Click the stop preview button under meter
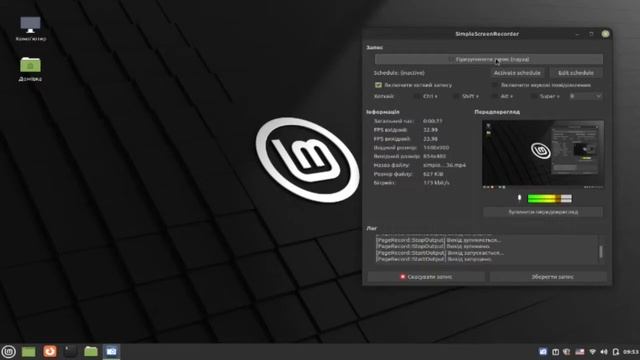Screen dimensions: 640x360 point(543,212)
